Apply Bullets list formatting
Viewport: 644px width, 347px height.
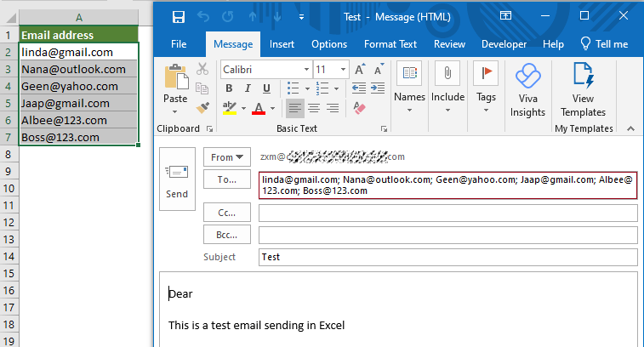[x=293, y=88]
